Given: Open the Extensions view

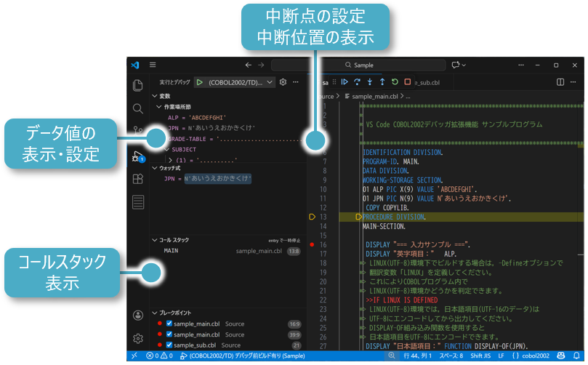Looking at the screenshot, I should (x=138, y=179).
